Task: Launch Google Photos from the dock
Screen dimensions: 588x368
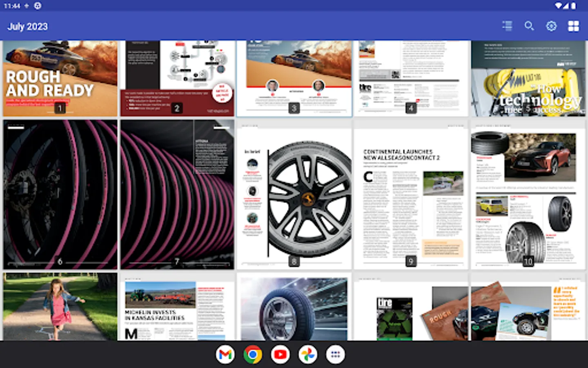Action: [x=308, y=355]
